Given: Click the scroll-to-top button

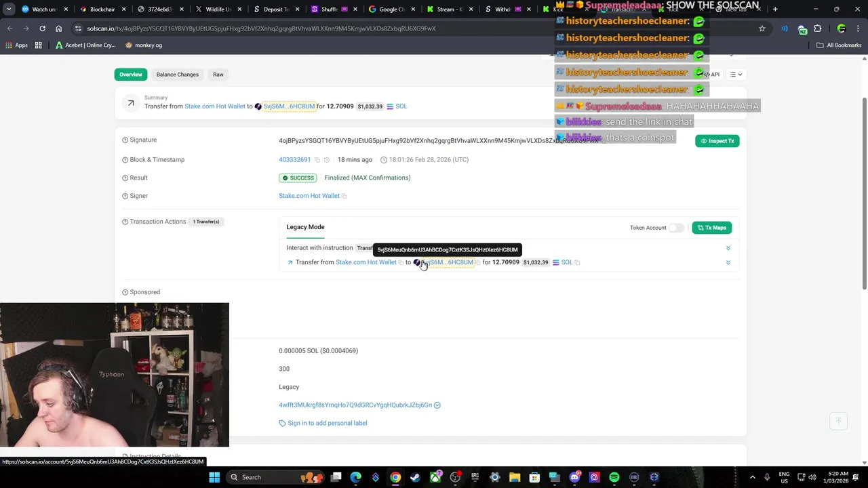Looking at the screenshot, I should tap(838, 421).
